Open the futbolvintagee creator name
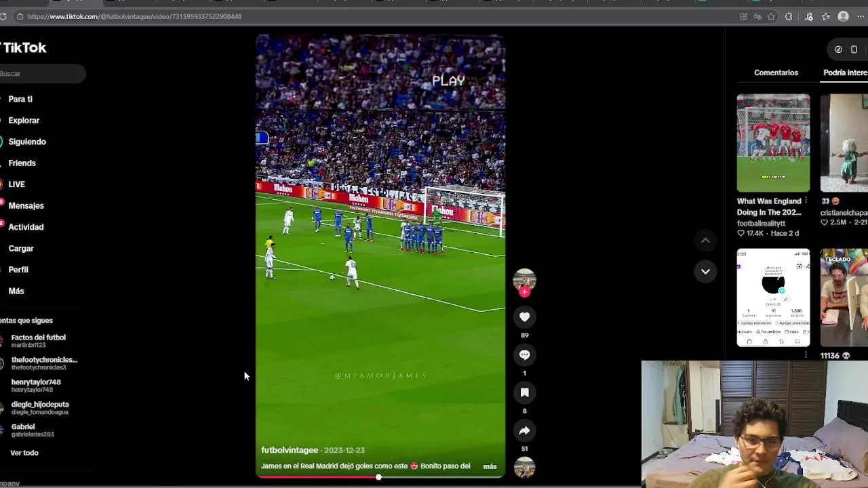868x488 pixels. pos(290,450)
